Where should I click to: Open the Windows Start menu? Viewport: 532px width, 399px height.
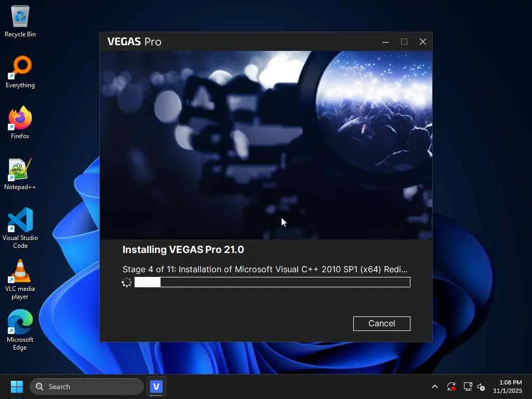(x=17, y=387)
